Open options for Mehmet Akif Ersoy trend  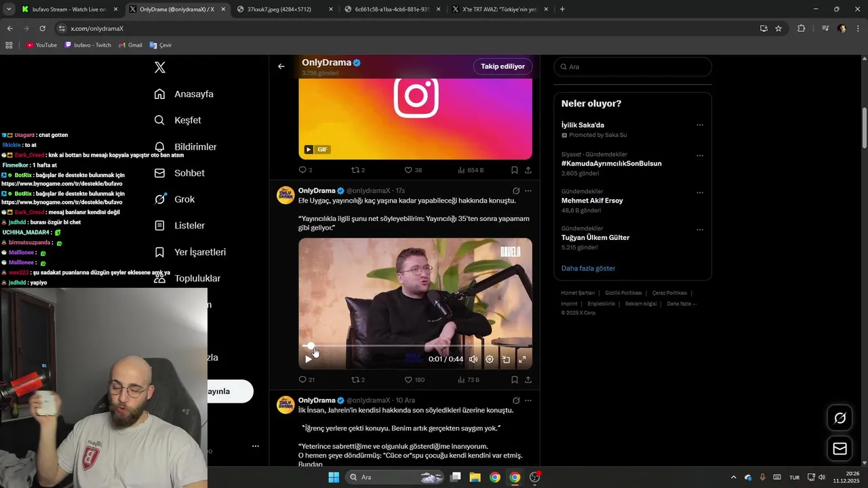pos(700,192)
